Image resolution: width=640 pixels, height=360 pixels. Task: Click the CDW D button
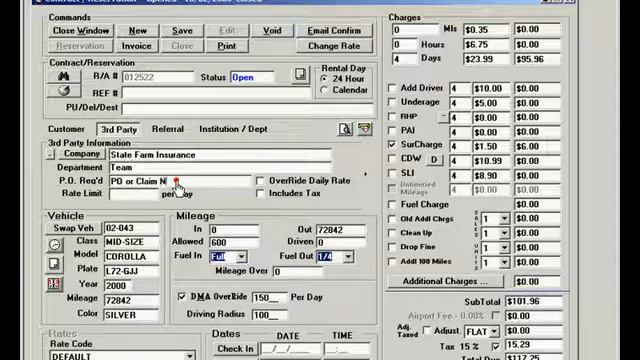coord(434,160)
